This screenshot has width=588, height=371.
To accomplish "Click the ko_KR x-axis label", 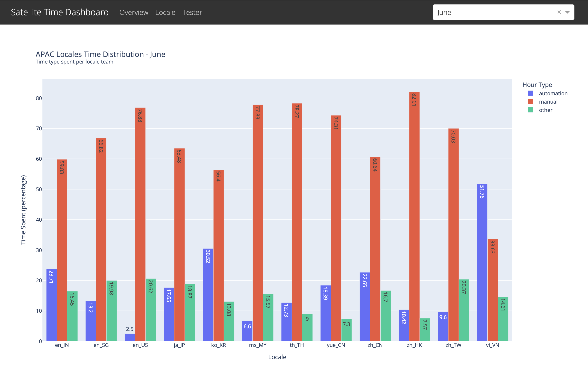I will point(219,345).
